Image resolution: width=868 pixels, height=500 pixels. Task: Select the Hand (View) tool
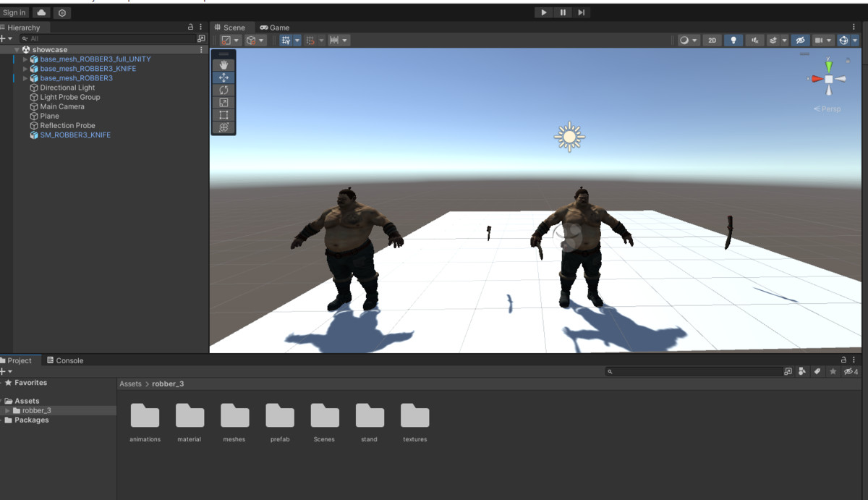click(224, 65)
